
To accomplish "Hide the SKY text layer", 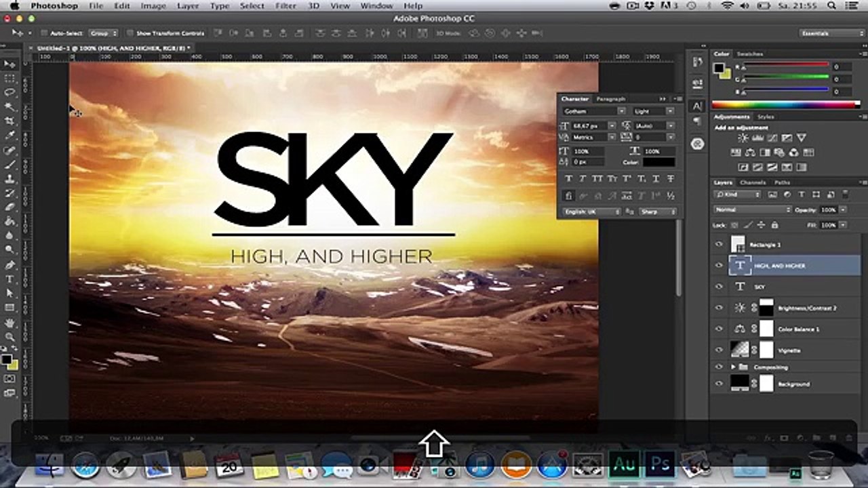I will pos(719,287).
